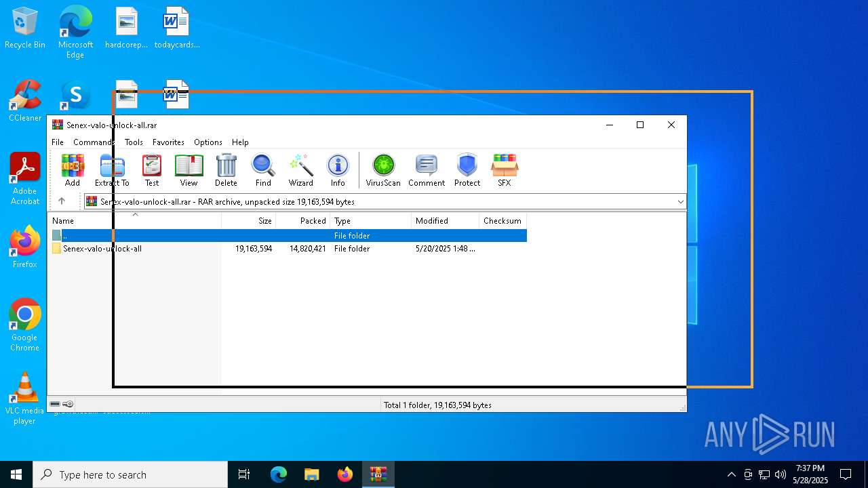This screenshot has height=488, width=868.
Task: Run VirusScan on archive
Action: click(x=383, y=170)
